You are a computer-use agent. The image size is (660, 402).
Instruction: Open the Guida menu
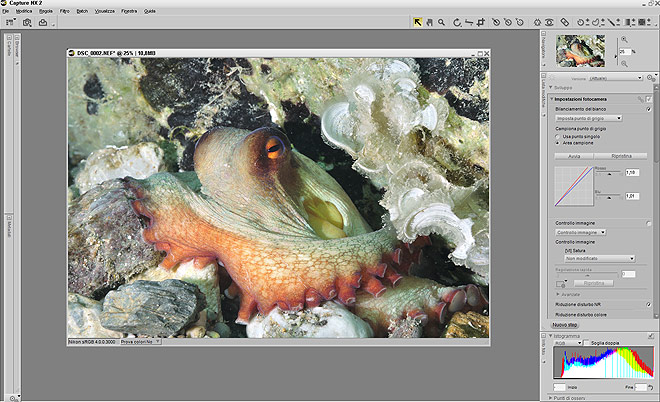tap(150, 11)
